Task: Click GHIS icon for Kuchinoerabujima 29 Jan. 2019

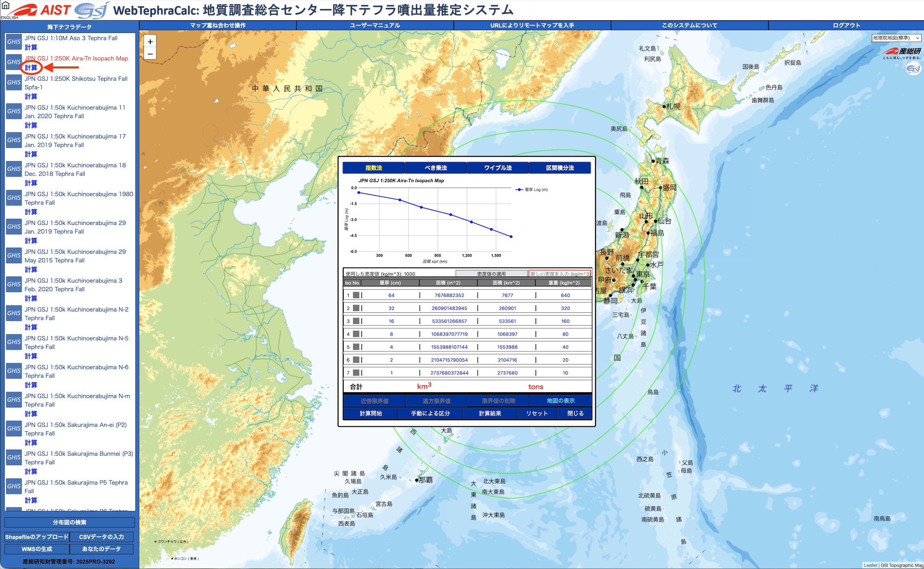Action: [14, 227]
